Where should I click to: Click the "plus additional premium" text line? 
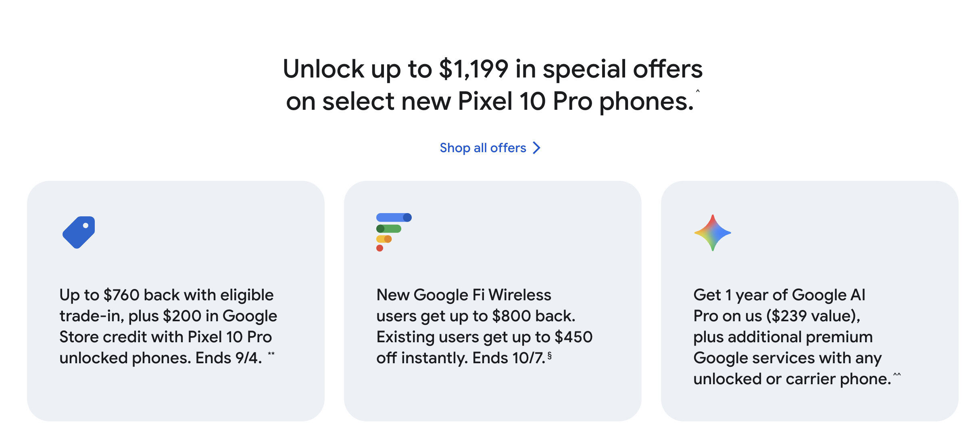coord(783,337)
